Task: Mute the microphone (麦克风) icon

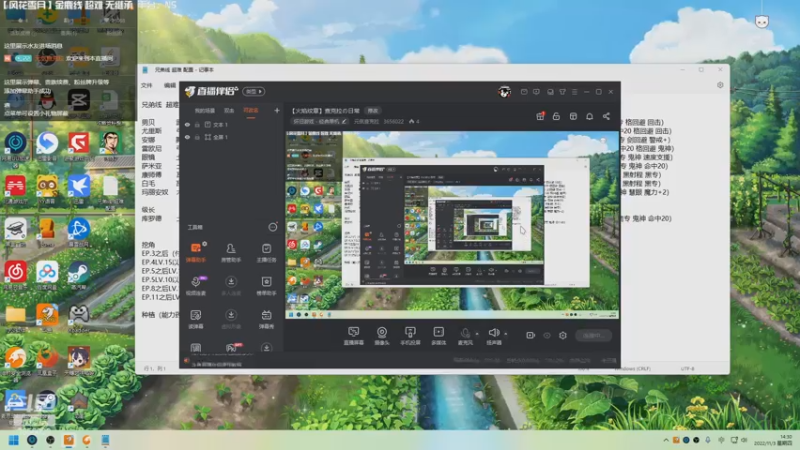Action: [465, 333]
